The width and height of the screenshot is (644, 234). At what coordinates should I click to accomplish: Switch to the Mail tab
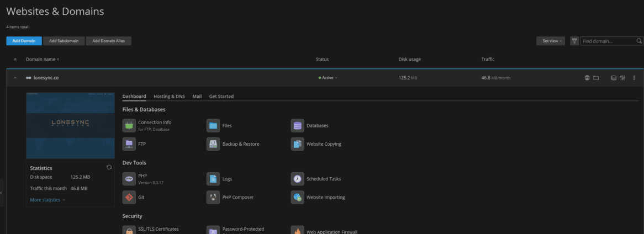197,97
